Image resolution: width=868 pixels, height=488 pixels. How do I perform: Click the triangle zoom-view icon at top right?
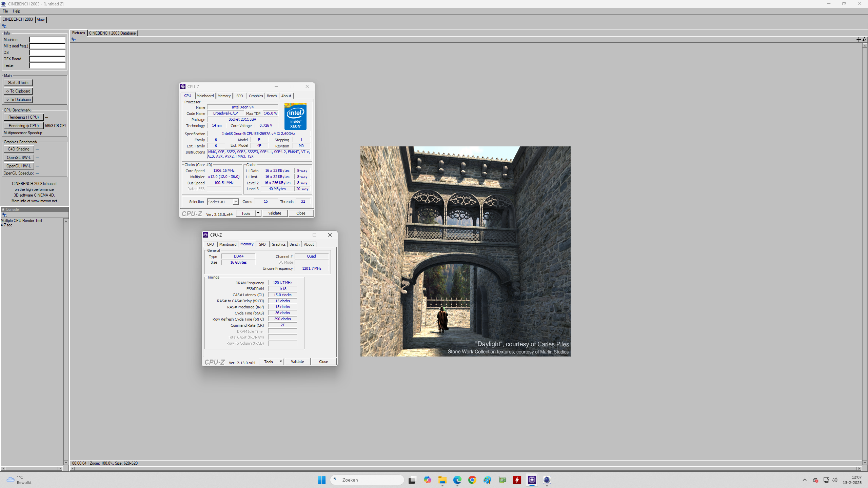864,40
